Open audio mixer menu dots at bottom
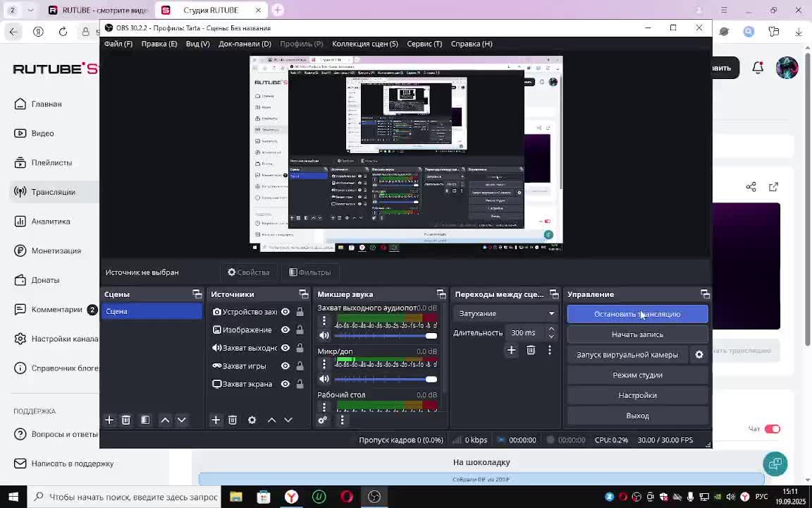This screenshot has height=508, width=812. click(342, 420)
